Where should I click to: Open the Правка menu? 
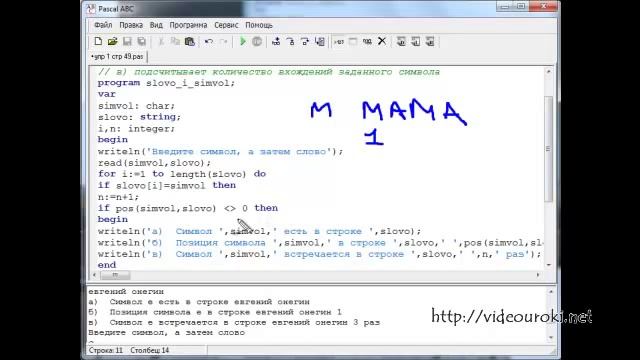pos(131,25)
